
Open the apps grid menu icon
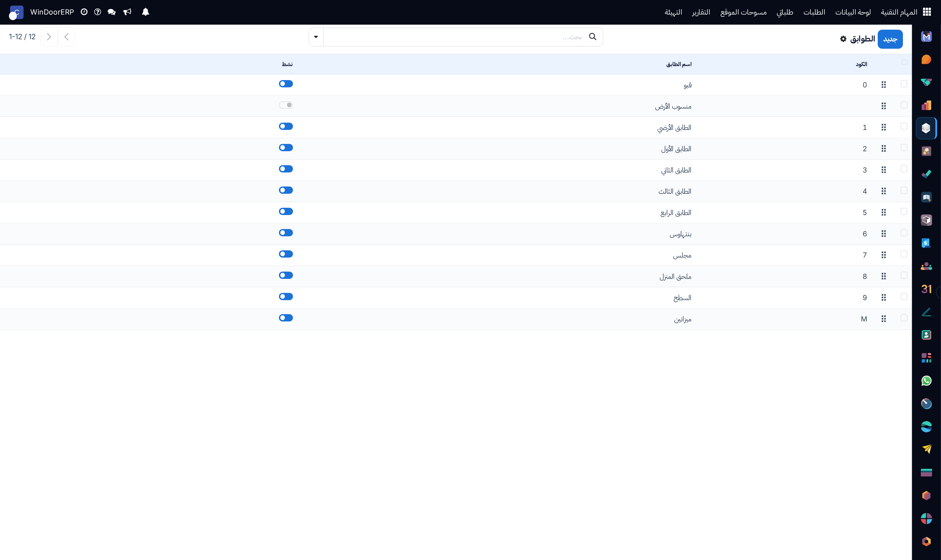(927, 12)
